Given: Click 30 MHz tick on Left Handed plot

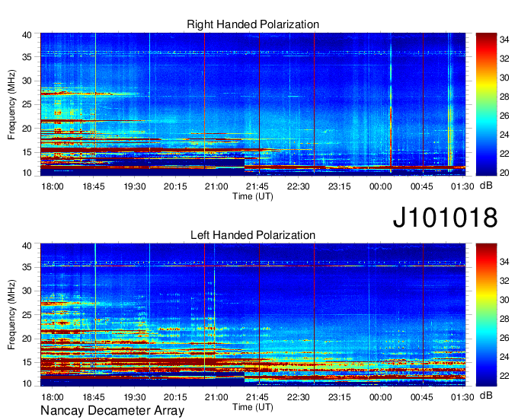Looking at the screenshot, I should [x=27, y=291].
